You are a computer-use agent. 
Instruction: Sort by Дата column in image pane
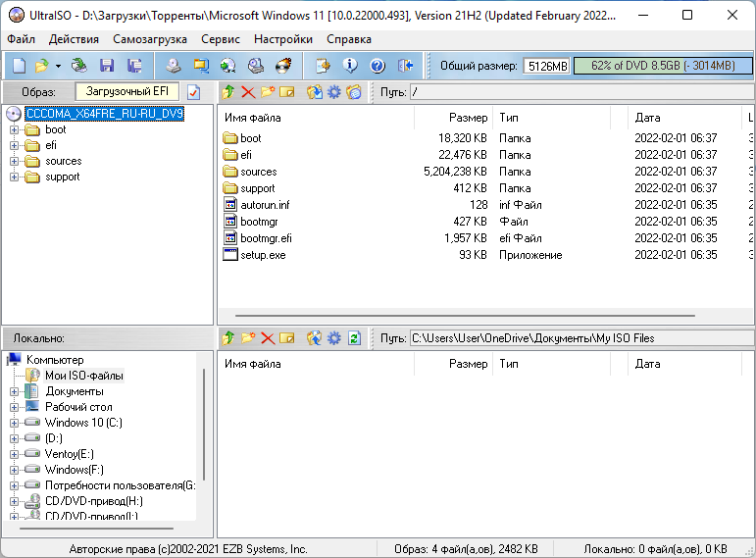pyautogui.click(x=684, y=118)
